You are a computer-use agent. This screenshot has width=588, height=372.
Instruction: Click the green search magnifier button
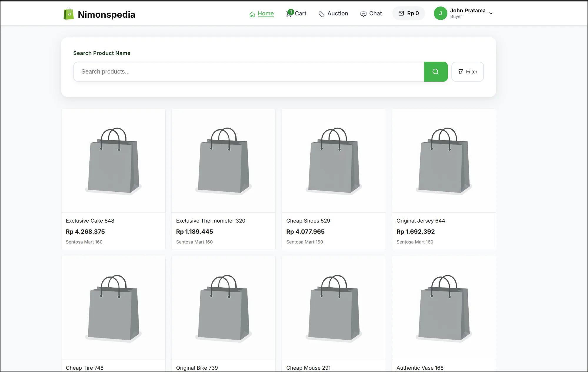click(436, 72)
